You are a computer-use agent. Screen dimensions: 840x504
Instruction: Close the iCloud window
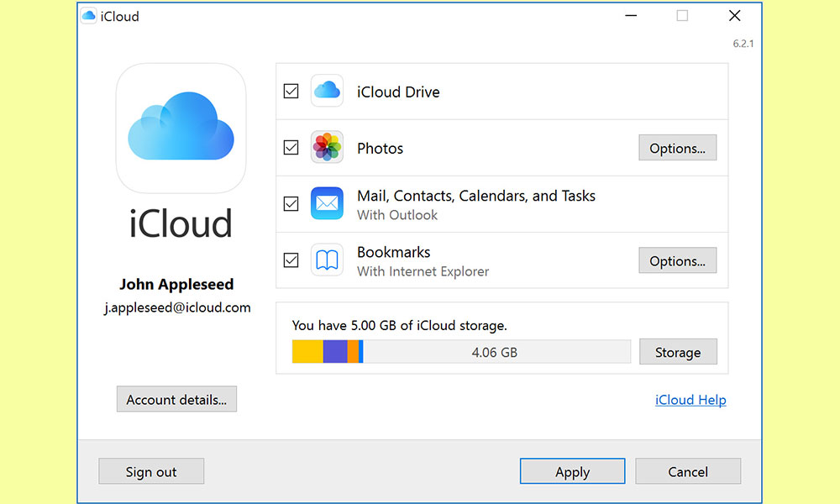point(734,15)
